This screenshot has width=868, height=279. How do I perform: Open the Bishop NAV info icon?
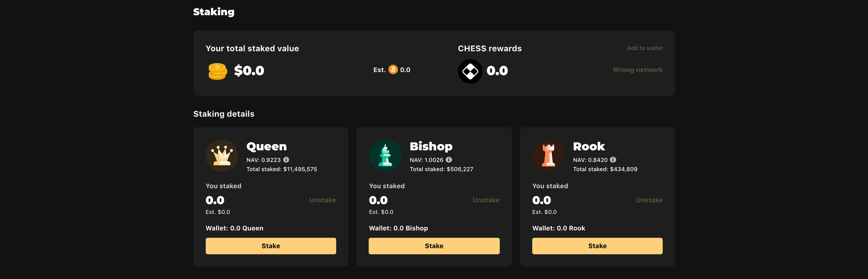449,160
